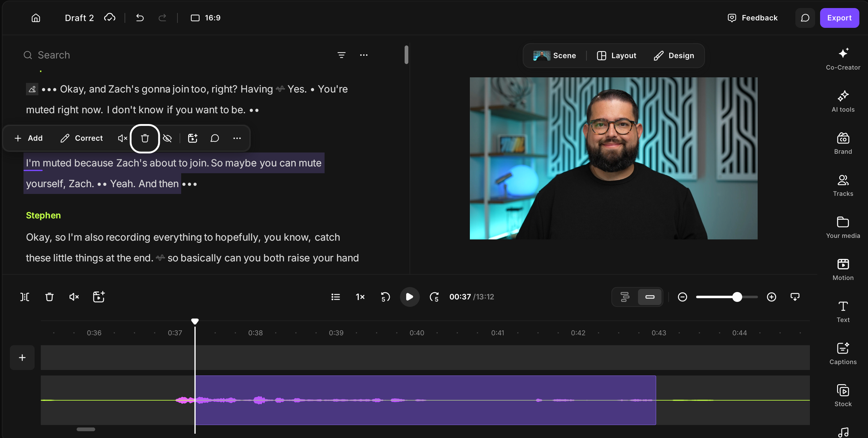Open the Captions sidebar tool
The image size is (868, 438).
(843, 353)
